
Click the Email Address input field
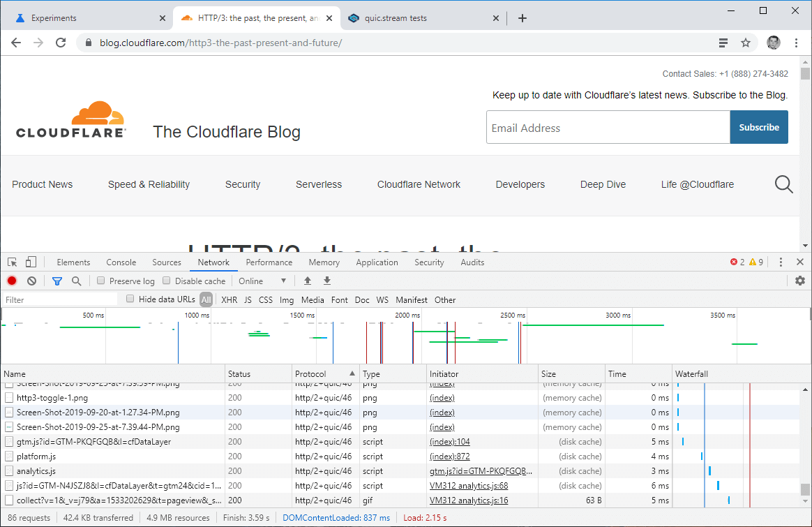pos(608,128)
